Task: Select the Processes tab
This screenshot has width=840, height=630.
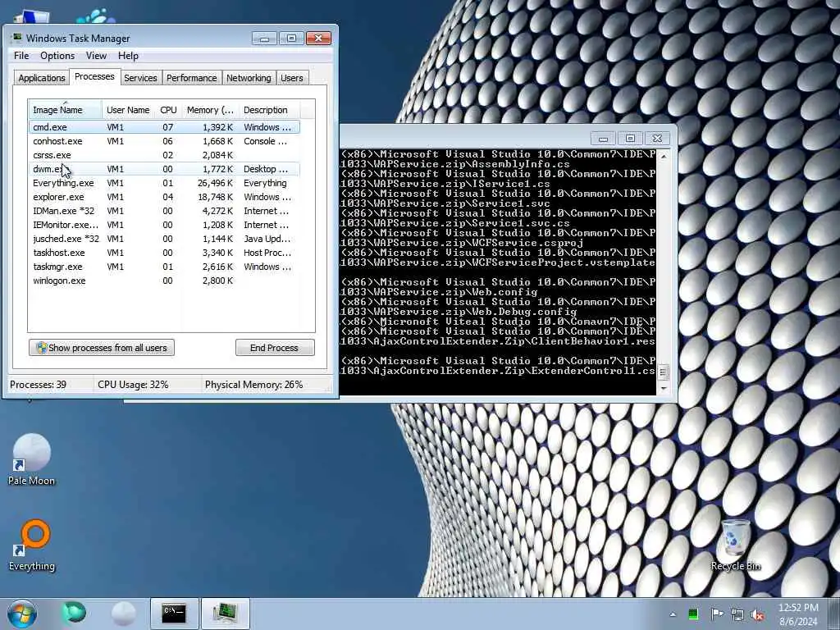Action: 94,76
